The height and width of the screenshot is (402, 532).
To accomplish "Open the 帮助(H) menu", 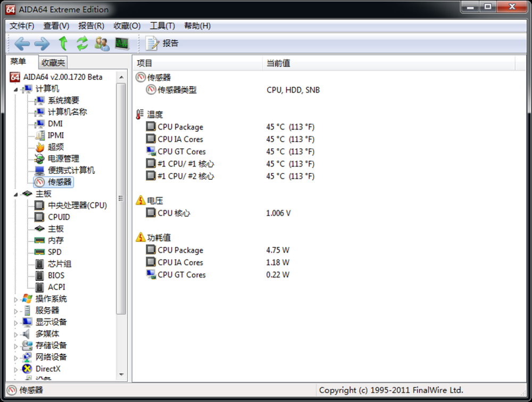I will 197,26.
